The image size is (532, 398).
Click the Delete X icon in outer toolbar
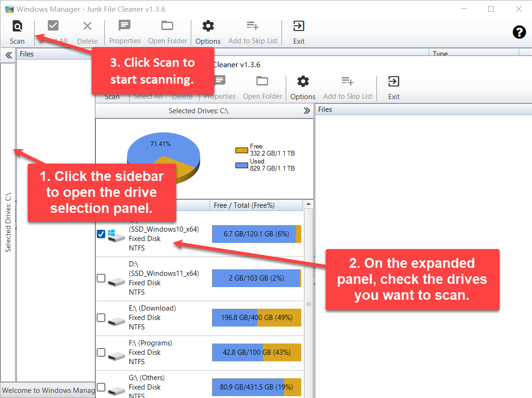87,26
